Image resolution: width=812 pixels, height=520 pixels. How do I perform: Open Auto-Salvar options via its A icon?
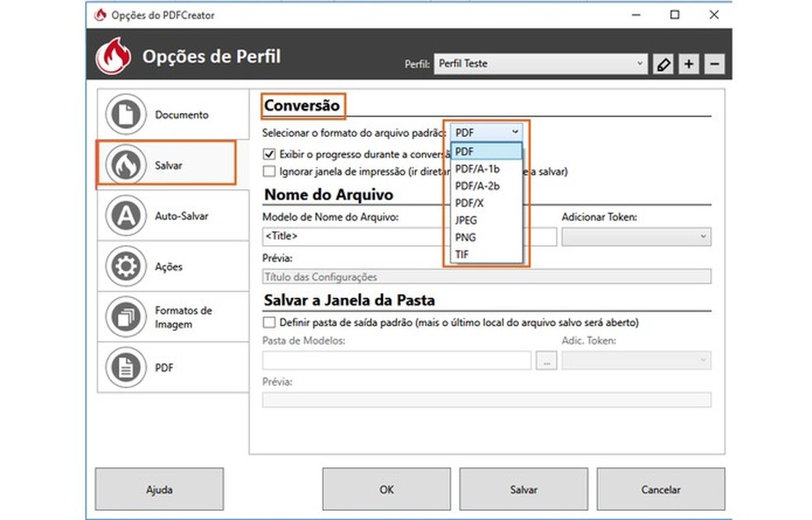(x=125, y=215)
